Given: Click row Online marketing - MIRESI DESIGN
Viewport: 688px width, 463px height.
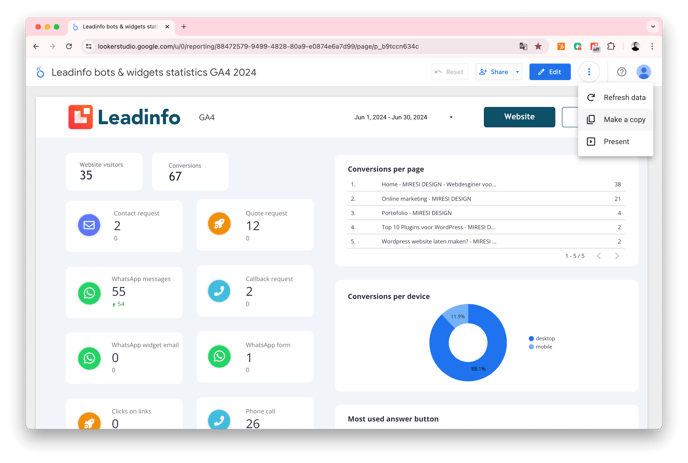Looking at the screenshot, I should pos(486,199).
